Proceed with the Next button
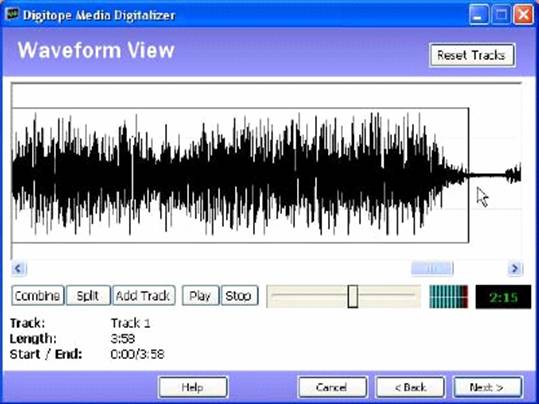539x404 pixels. pyautogui.click(x=487, y=387)
